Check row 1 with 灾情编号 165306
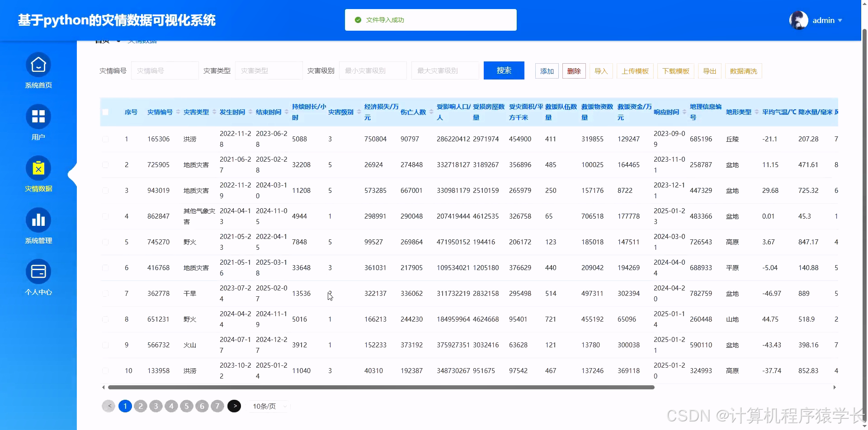868x430 pixels. 105,139
